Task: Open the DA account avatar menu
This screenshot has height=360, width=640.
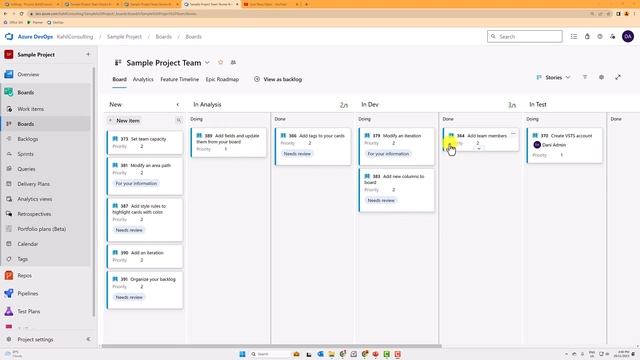Action: pos(628,37)
